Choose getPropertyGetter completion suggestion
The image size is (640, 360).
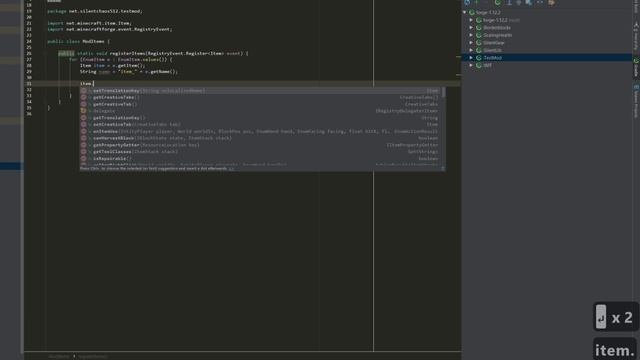point(260,145)
